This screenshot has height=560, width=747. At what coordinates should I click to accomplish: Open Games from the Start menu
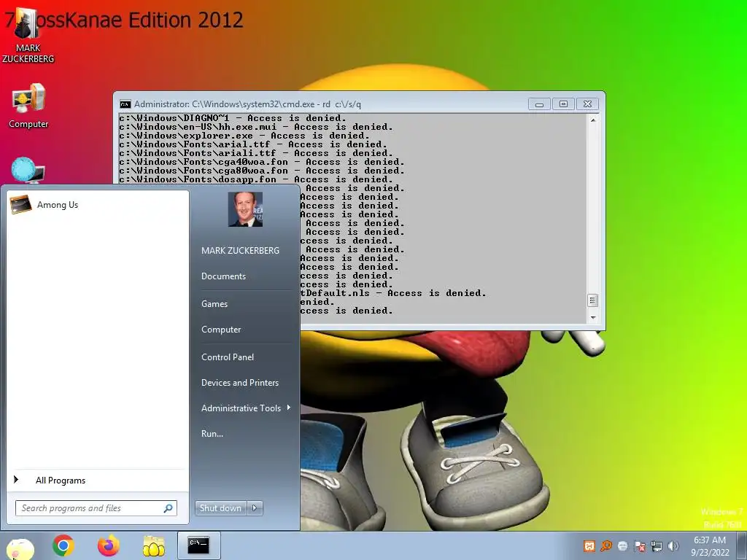[214, 304]
